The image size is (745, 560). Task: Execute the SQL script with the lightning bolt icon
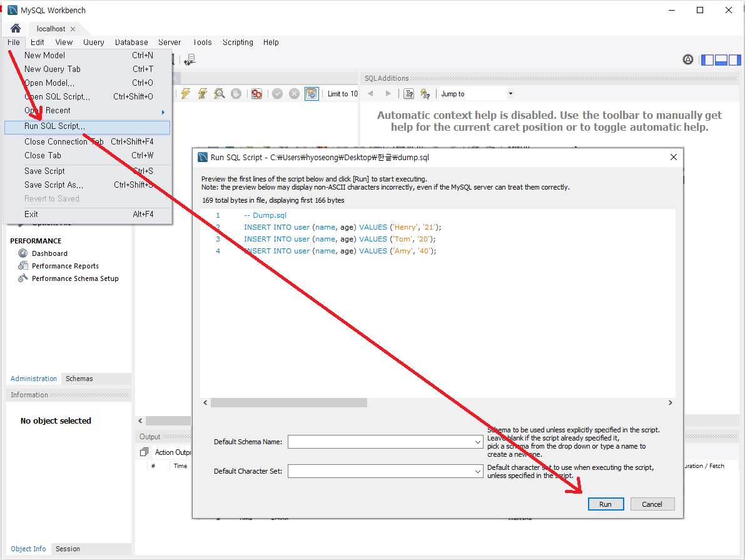[185, 93]
